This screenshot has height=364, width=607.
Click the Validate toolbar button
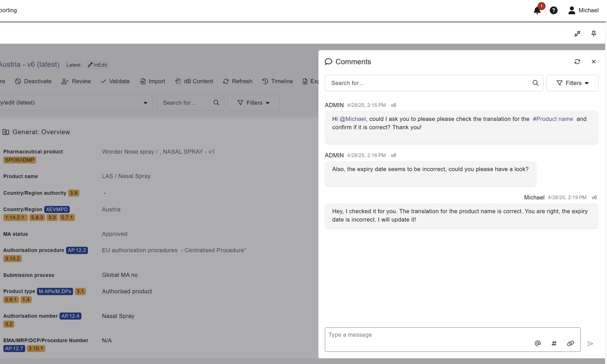point(115,81)
